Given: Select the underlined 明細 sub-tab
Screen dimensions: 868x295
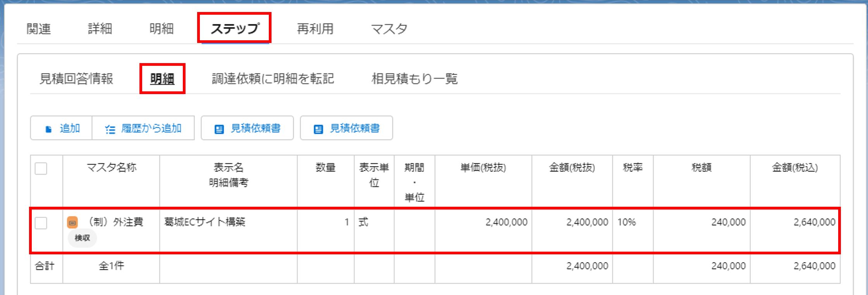Looking at the screenshot, I should pos(162,79).
